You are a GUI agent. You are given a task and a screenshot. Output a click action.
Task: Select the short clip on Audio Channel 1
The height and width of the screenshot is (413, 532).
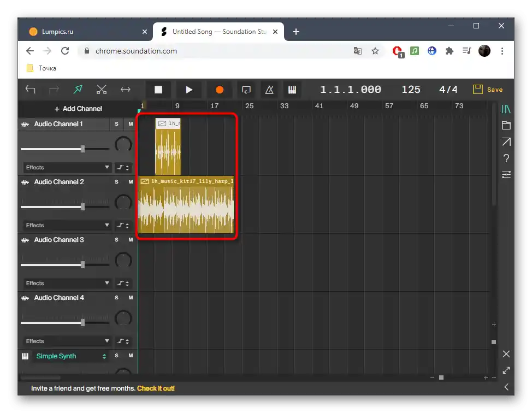coord(168,146)
